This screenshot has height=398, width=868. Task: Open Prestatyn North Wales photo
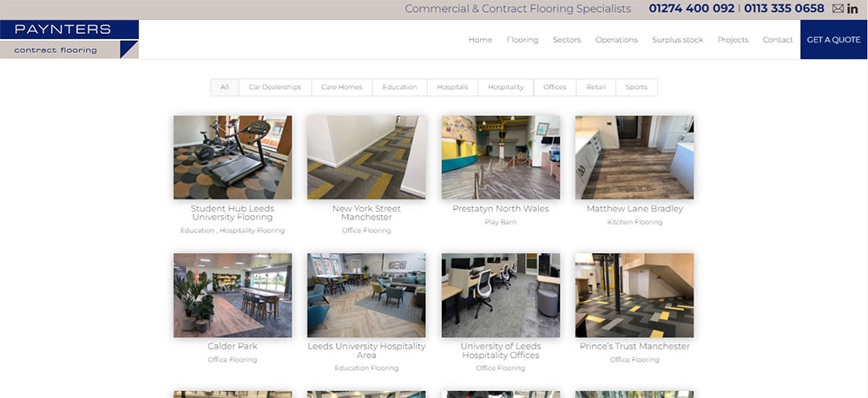pyautogui.click(x=501, y=158)
